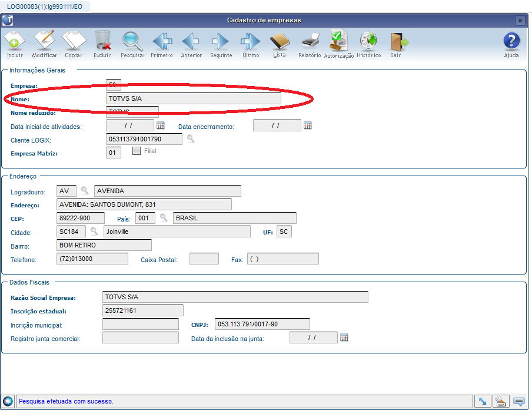Click lookup magnifier beside Cidade code

[x=94, y=231]
